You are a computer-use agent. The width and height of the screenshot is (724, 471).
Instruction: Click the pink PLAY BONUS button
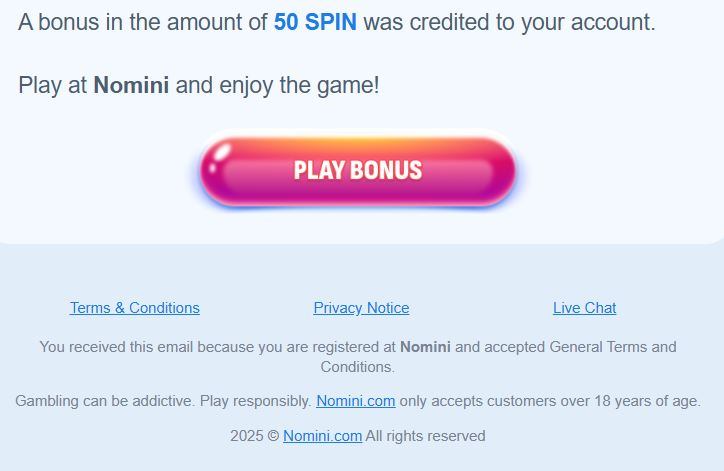coord(357,170)
